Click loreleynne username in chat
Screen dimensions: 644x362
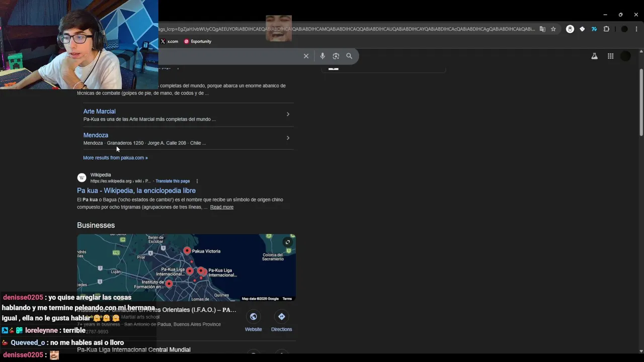click(41, 330)
